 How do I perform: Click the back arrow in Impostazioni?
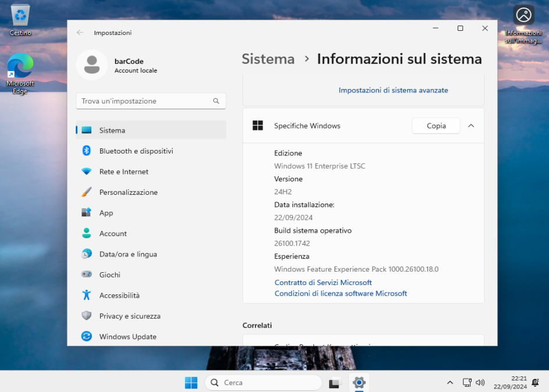coord(80,33)
